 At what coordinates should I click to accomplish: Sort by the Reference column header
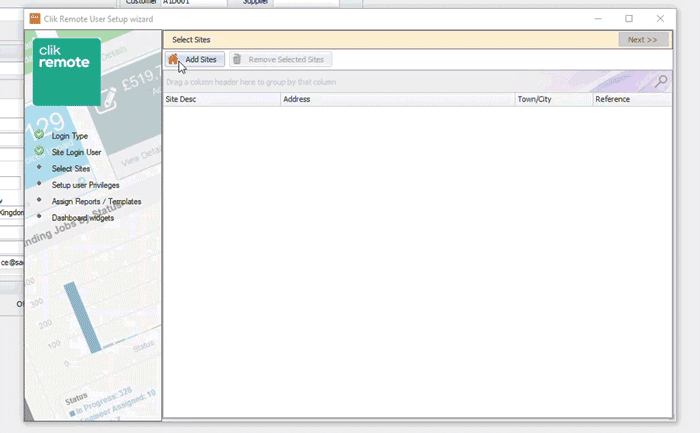(x=632, y=99)
